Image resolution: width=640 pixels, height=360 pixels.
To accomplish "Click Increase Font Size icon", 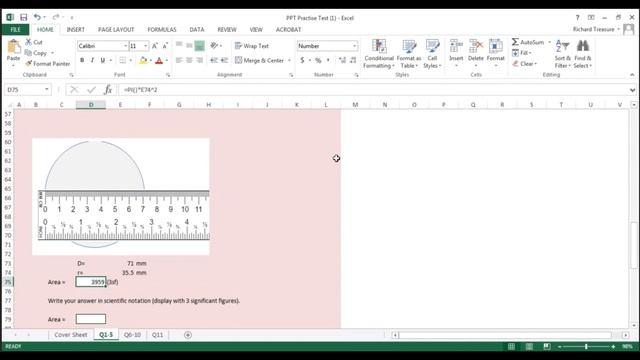I will click(155, 46).
